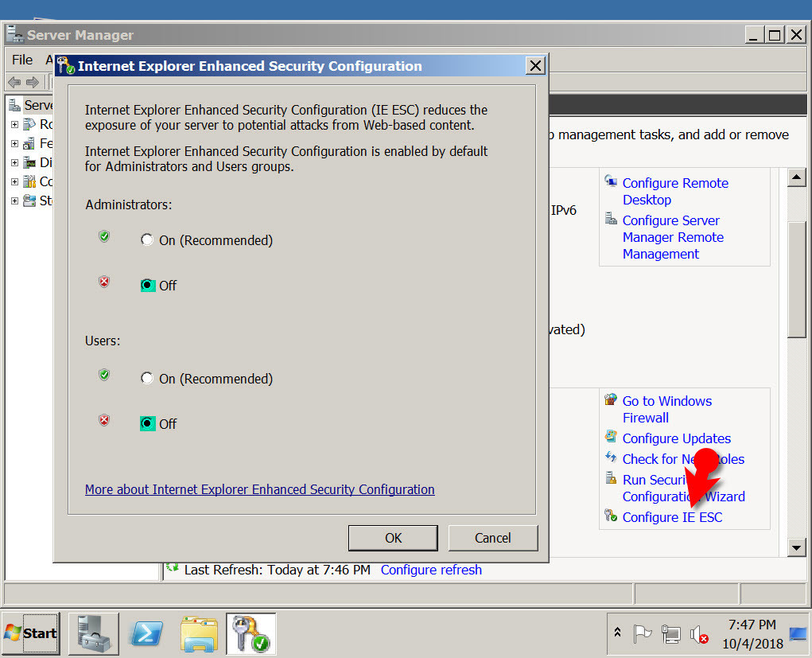This screenshot has height=658, width=812.
Task: Open the File menu
Action: 22,60
